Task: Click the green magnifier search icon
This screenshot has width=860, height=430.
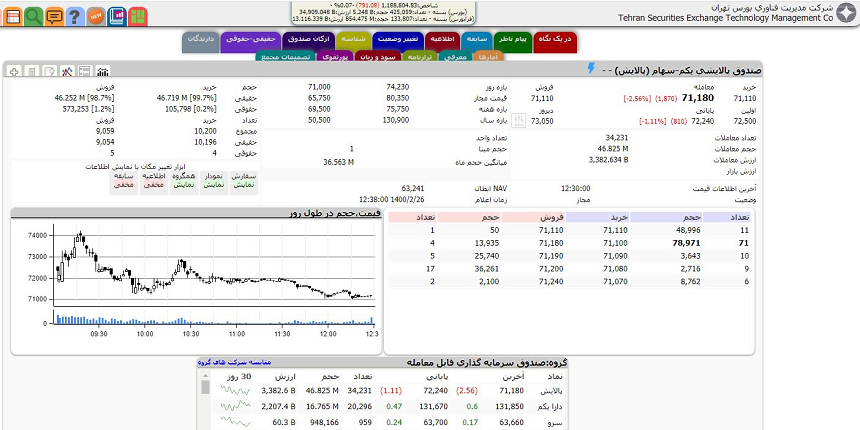Action: pos(33,16)
